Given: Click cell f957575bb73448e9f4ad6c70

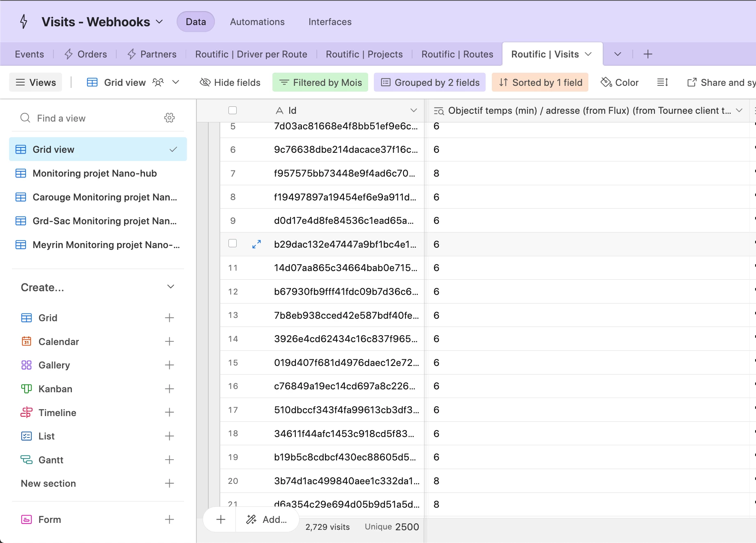Looking at the screenshot, I should (x=345, y=173).
